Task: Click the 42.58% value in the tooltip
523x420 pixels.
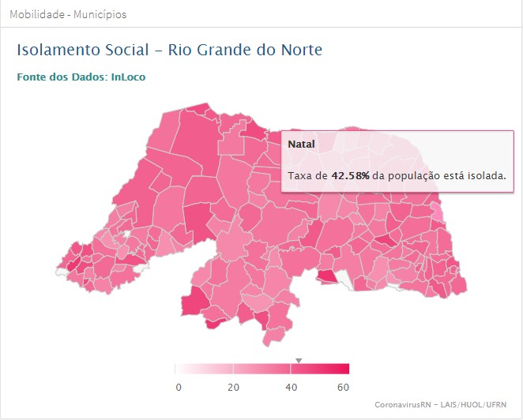Action: click(x=351, y=175)
